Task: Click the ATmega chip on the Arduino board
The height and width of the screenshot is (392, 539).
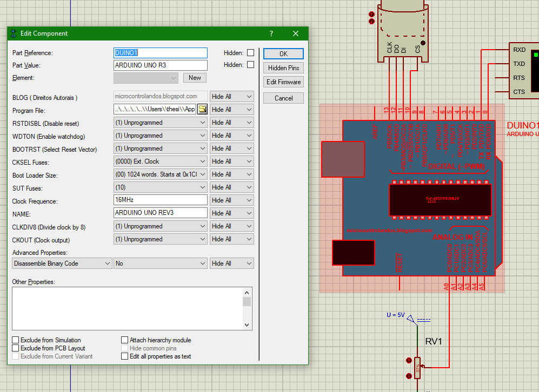Action: 440,200
